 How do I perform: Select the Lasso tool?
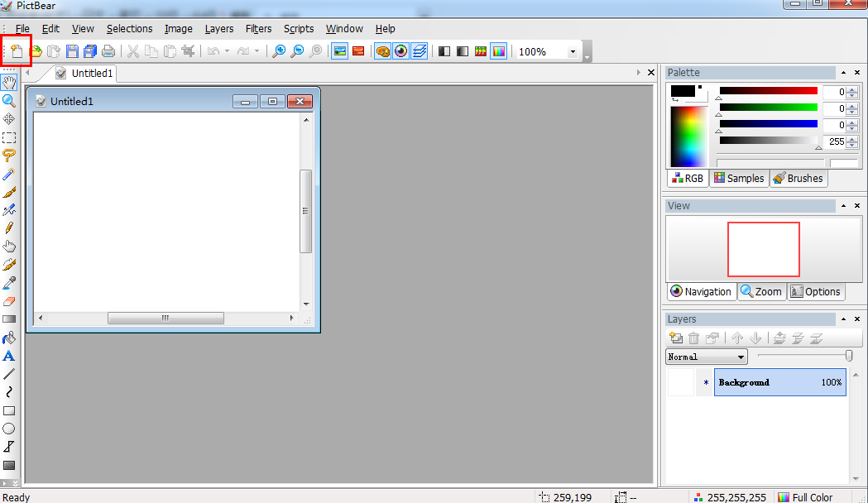click(x=9, y=156)
